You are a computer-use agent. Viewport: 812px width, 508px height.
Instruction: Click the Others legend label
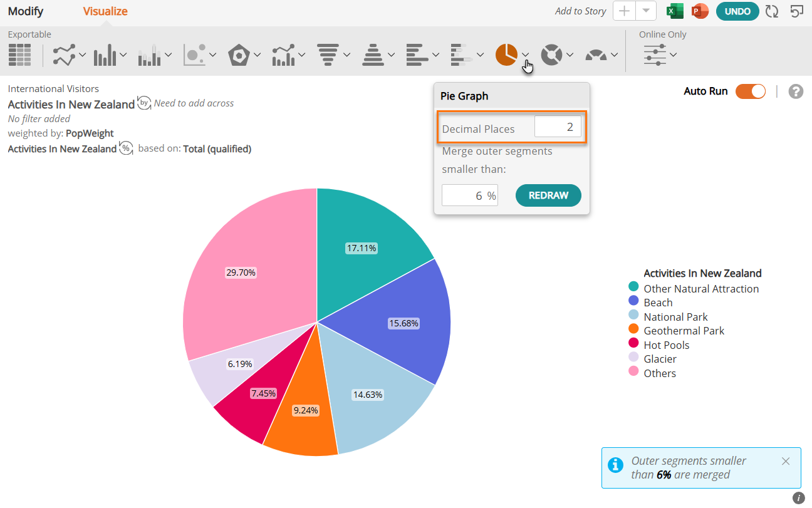(660, 373)
